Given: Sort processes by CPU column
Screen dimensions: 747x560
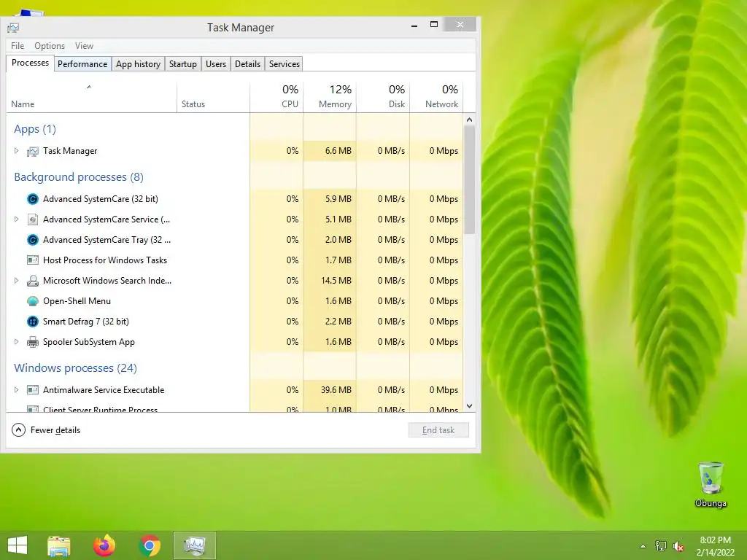Looking at the screenshot, I should 276,98.
